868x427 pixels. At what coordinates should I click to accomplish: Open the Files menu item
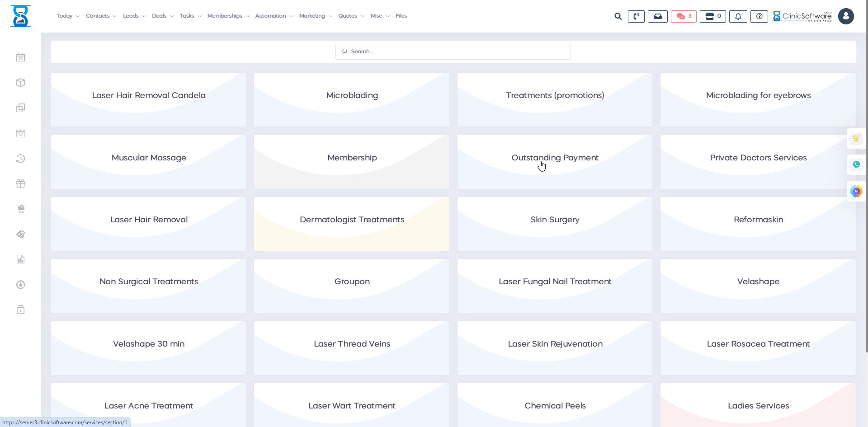point(401,16)
